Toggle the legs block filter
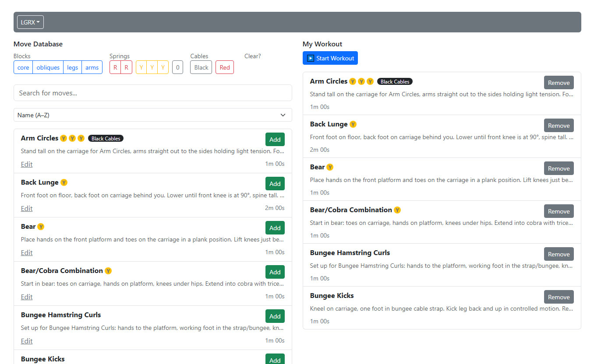This screenshot has height=364, width=594. (x=73, y=67)
